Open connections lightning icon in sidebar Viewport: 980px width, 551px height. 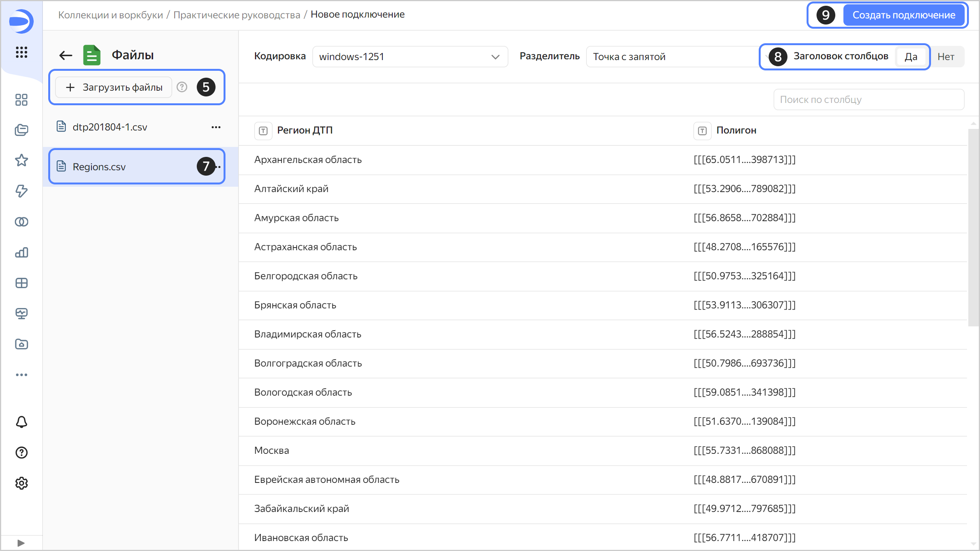tap(21, 191)
